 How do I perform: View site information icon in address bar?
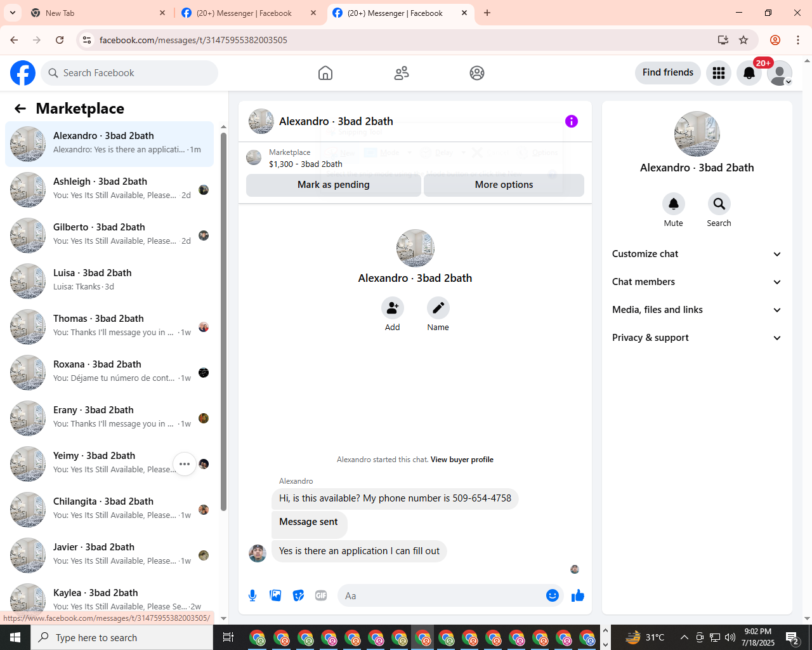pyautogui.click(x=87, y=40)
